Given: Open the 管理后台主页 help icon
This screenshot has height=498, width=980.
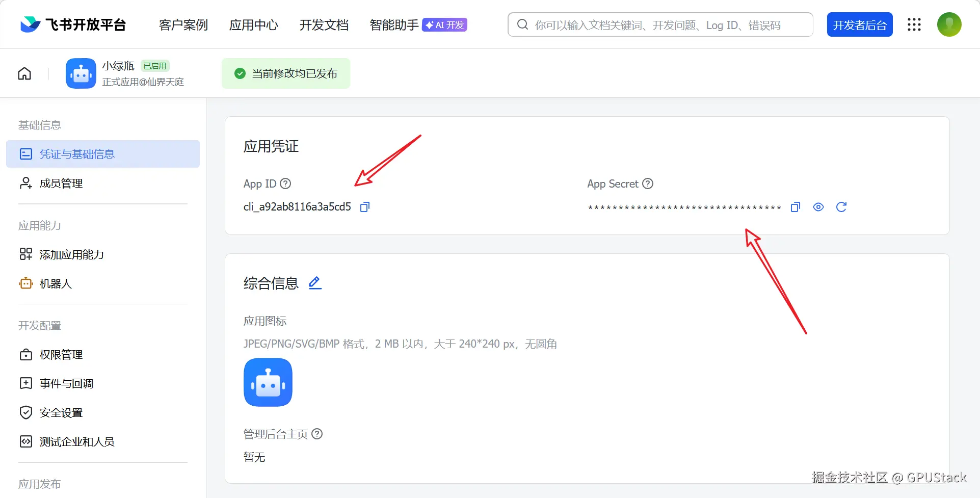Looking at the screenshot, I should pyautogui.click(x=317, y=434).
